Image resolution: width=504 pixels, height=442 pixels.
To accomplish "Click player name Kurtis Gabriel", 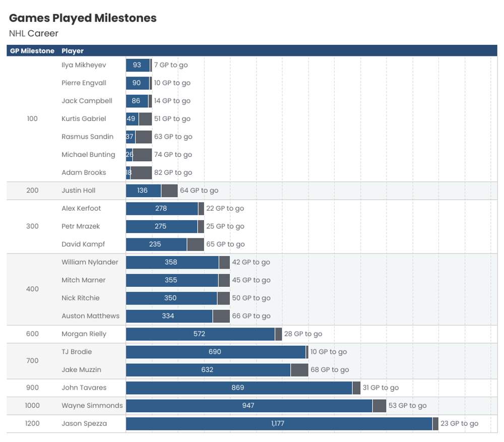I will [84, 118].
